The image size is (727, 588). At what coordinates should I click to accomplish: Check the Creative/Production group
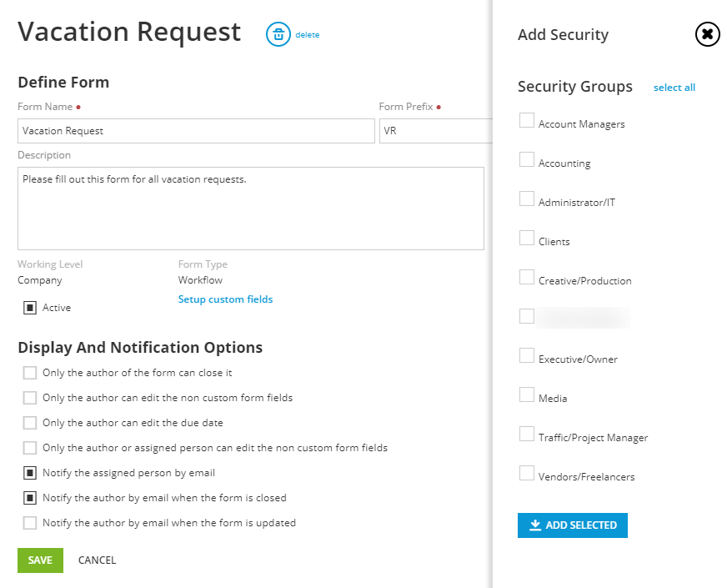(527, 277)
